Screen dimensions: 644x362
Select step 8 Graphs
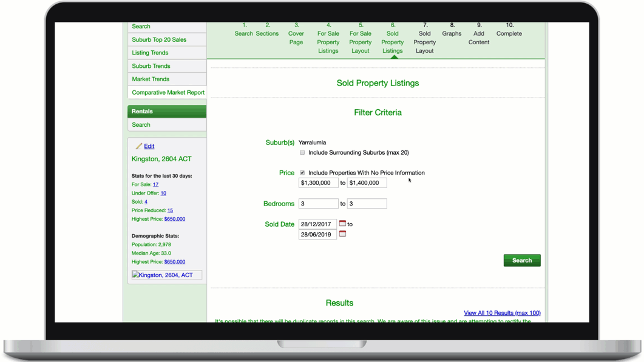click(x=452, y=30)
